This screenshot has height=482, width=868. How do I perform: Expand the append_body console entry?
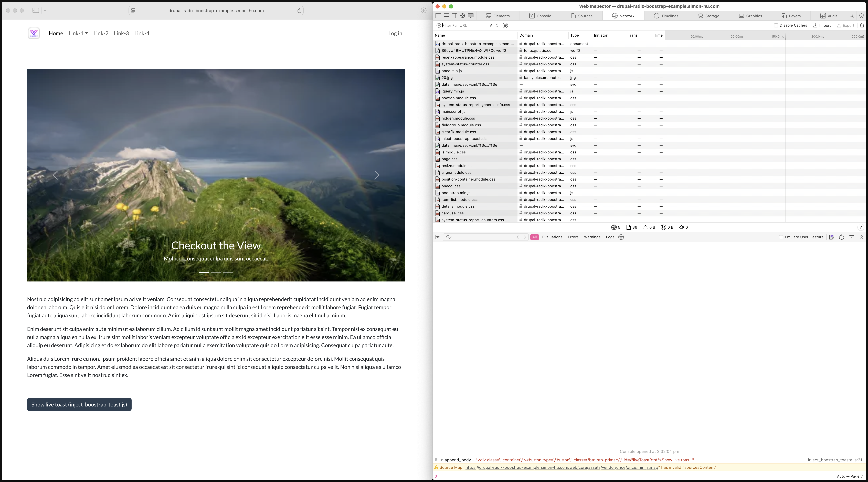point(441,460)
